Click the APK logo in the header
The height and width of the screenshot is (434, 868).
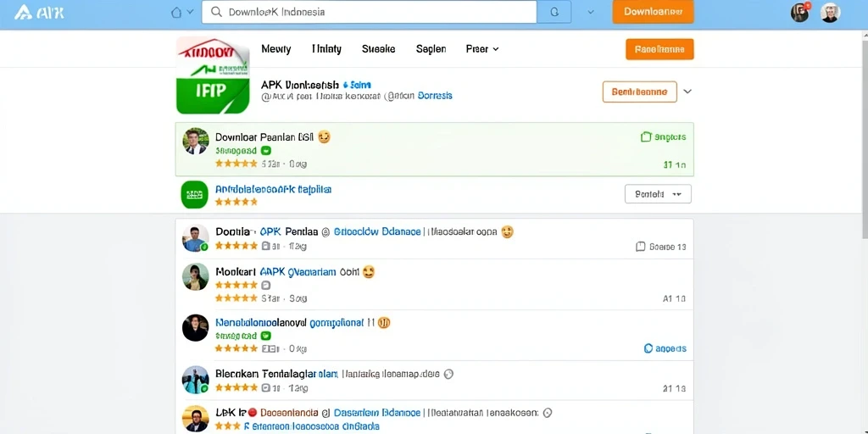39,12
